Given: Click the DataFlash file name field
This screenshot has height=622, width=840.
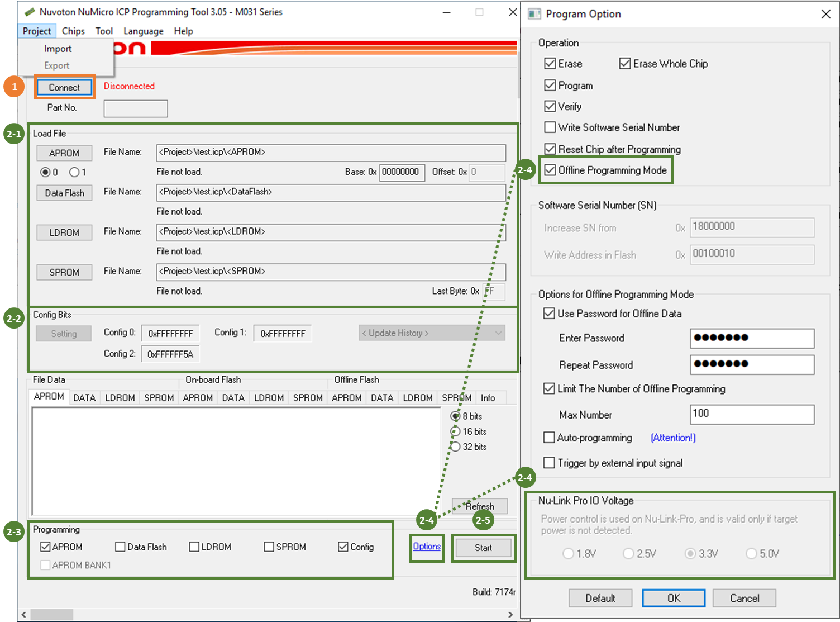Looking at the screenshot, I should (x=331, y=192).
